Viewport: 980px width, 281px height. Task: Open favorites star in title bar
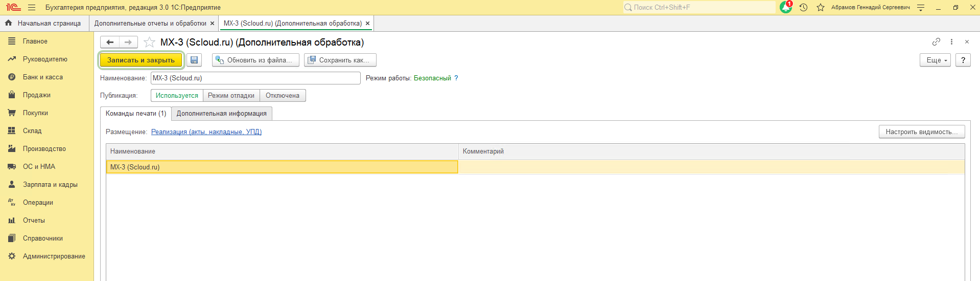coord(821,8)
